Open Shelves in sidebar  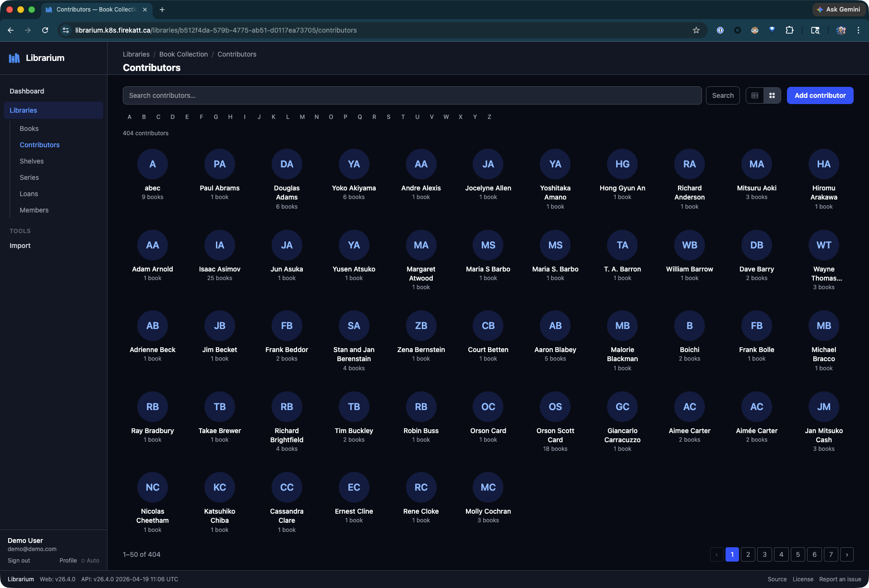[x=32, y=161]
